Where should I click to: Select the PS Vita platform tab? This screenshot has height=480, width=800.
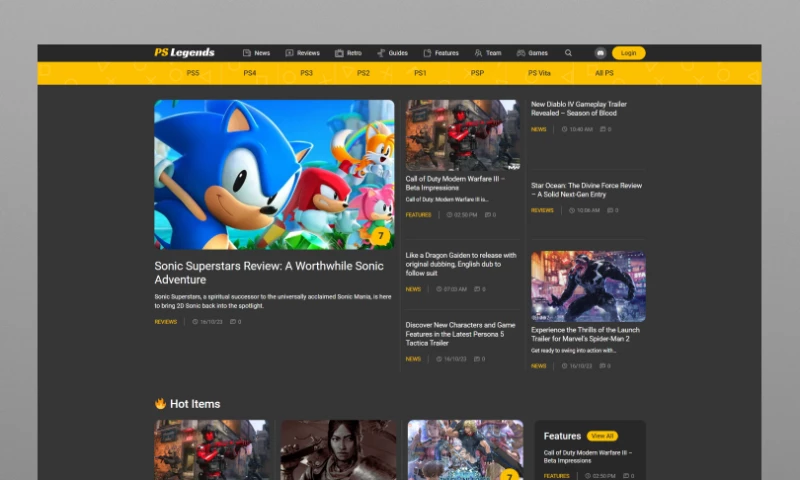pyautogui.click(x=539, y=73)
